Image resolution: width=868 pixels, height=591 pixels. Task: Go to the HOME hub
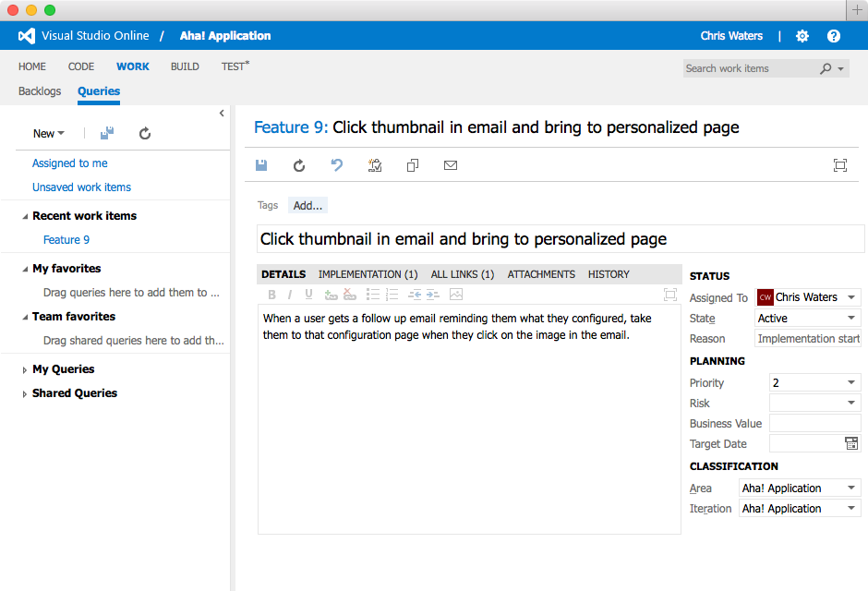click(x=32, y=66)
